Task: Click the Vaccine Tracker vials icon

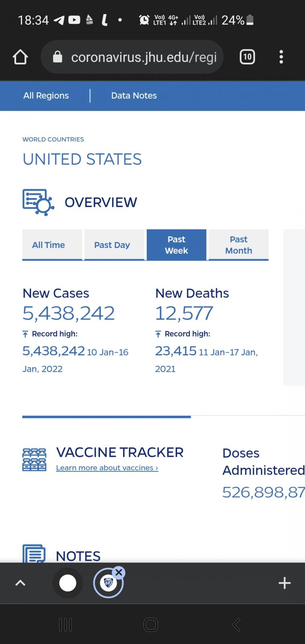Action: (x=34, y=459)
